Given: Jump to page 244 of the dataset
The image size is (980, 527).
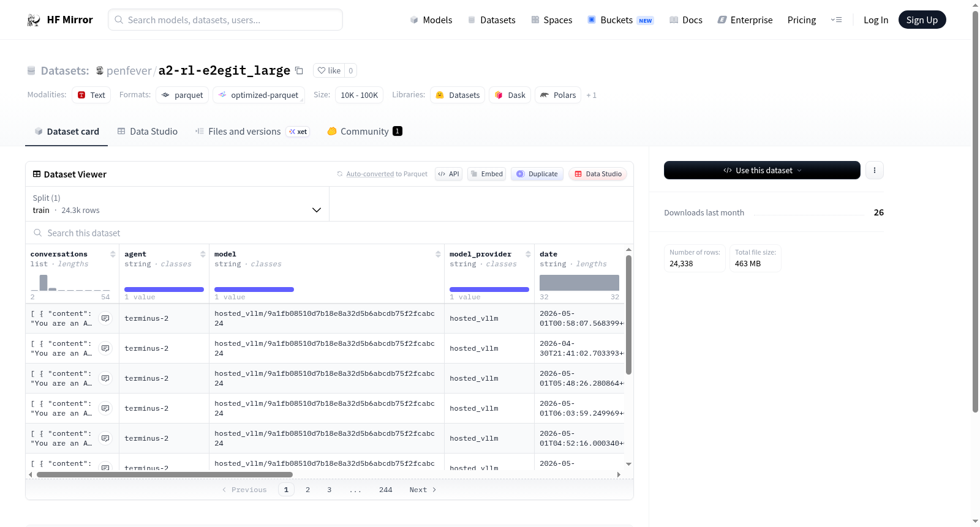Looking at the screenshot, I should (385, 490).
